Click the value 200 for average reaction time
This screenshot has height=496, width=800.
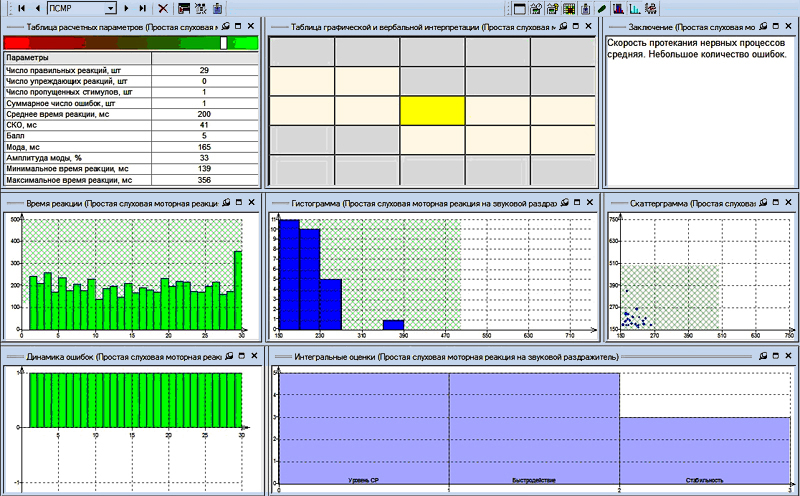pyautogui.click(x=204, y=114)
